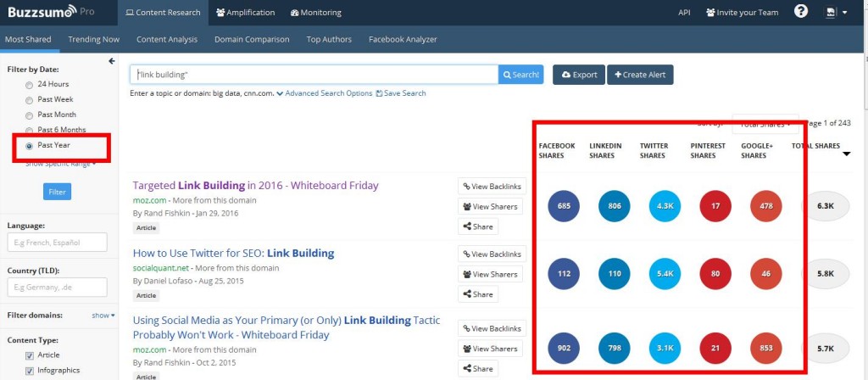Open the help question mark icon
Image resolution: width=868 pixels, height=380 pixels.
tap(800, 12)
